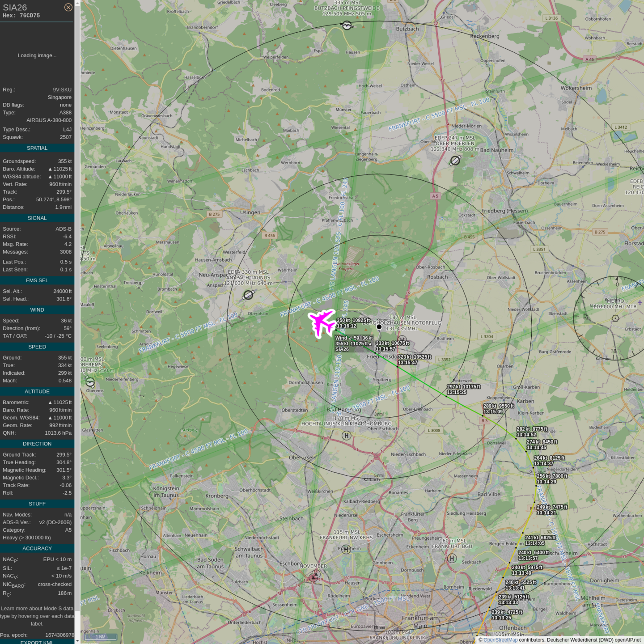The image size is (644, 644).
Task: Click the sidebar scrollbar down arrow
Action: click(77, 641)
